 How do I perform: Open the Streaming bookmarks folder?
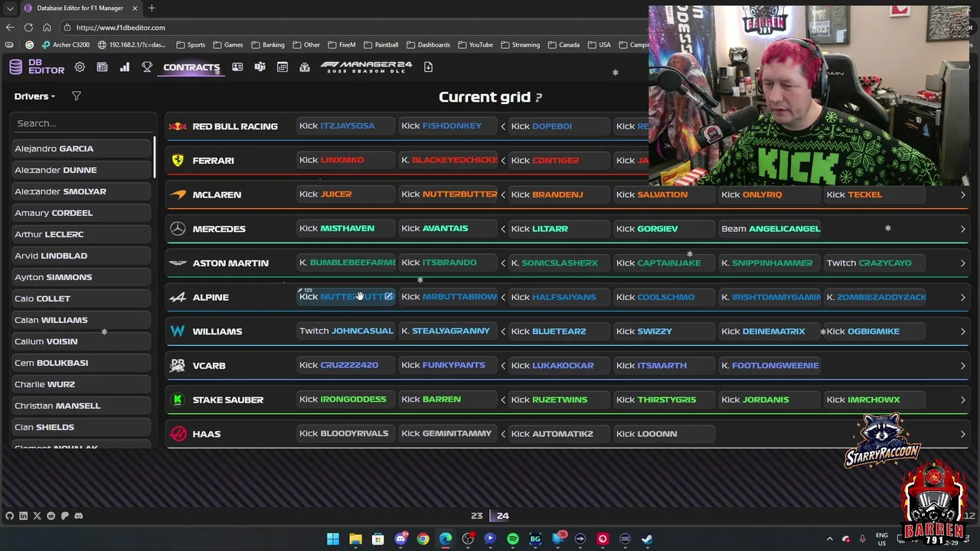tap(520, 44)
